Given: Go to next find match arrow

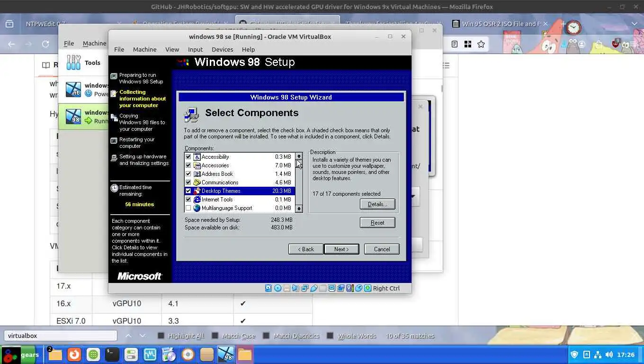Looking at the screenshot, I should tap(143, 336).
